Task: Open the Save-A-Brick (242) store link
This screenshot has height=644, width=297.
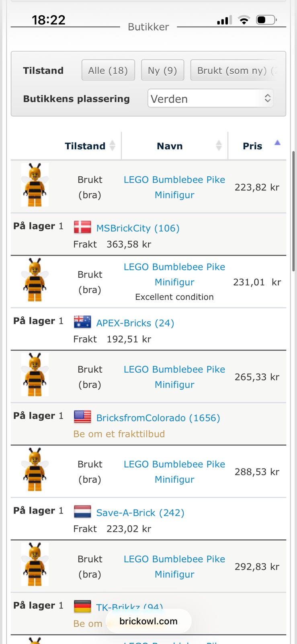Action: (140, 513)
